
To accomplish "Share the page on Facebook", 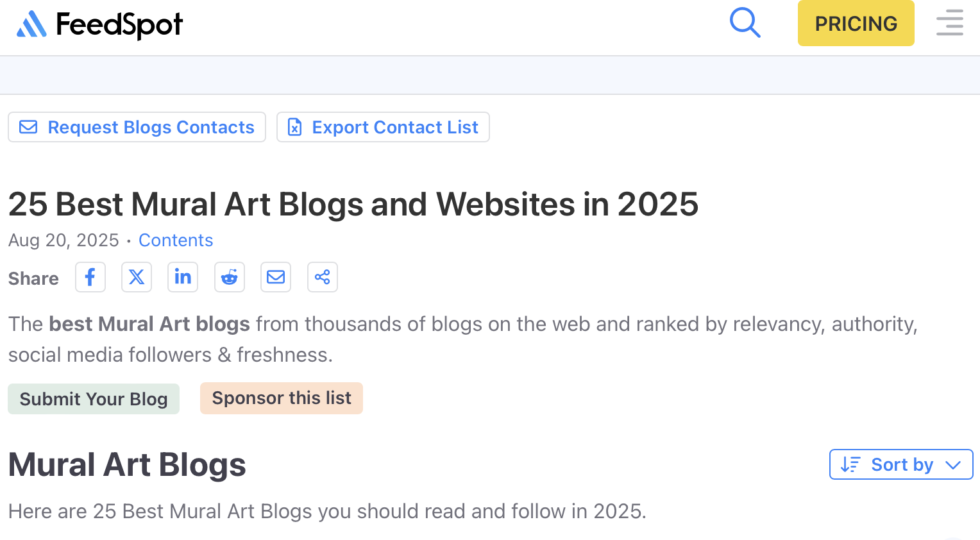I will pos(90,277).
